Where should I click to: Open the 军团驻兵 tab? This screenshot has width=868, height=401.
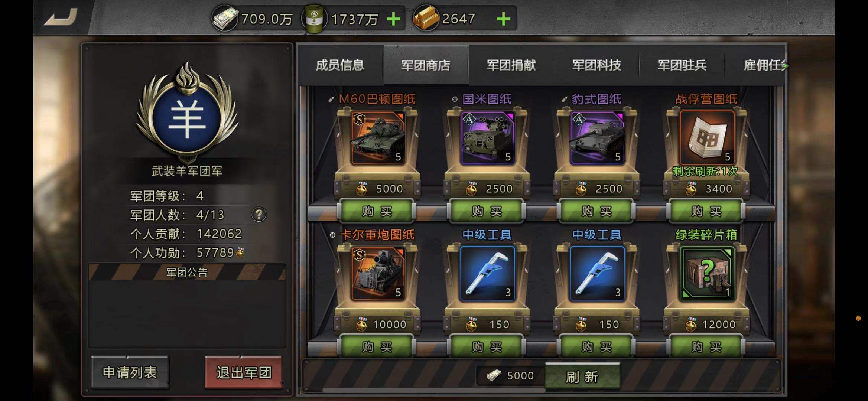tap(682, 65)
